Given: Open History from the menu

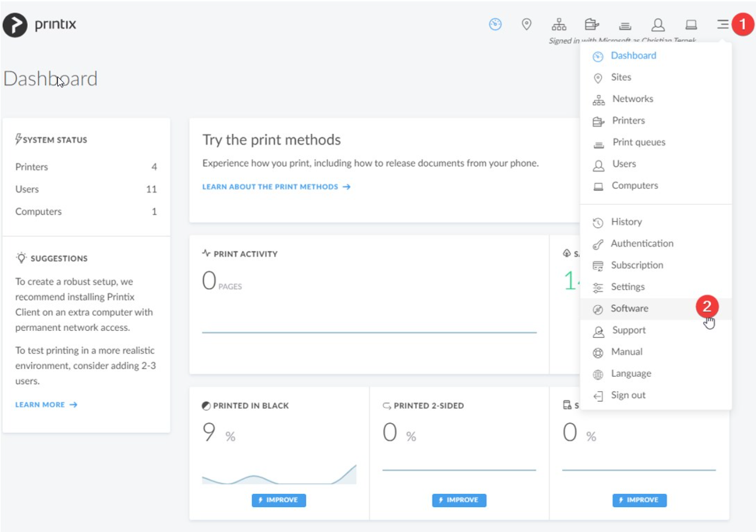Looking at the screenshot, I should [626, 221].
